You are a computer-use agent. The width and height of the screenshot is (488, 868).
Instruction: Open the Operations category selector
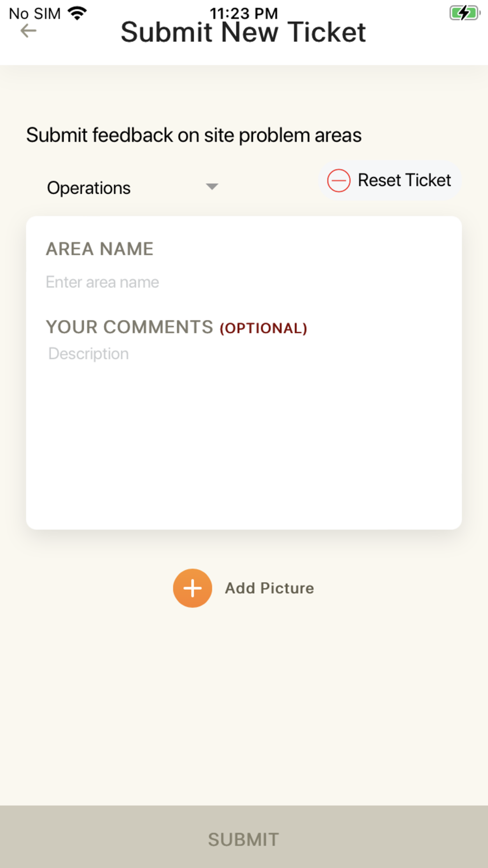[133, 188]
